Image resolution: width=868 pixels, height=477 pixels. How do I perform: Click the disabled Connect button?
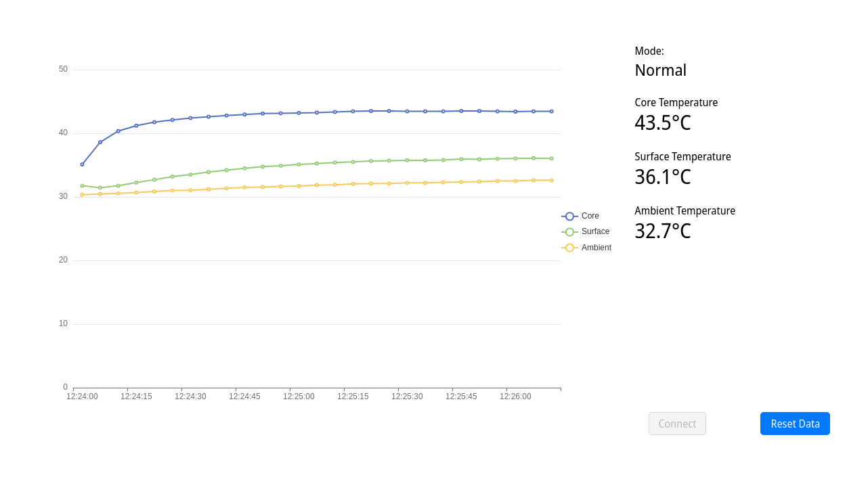point(677,424)
